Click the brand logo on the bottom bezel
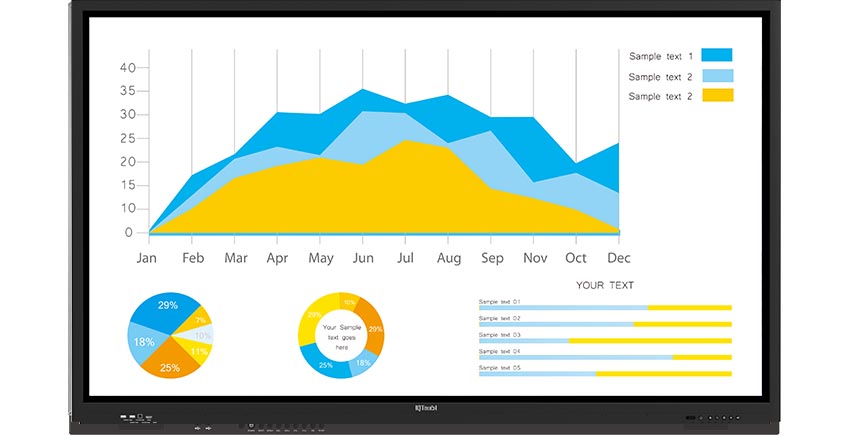848x435 pixels. (425, 408)
